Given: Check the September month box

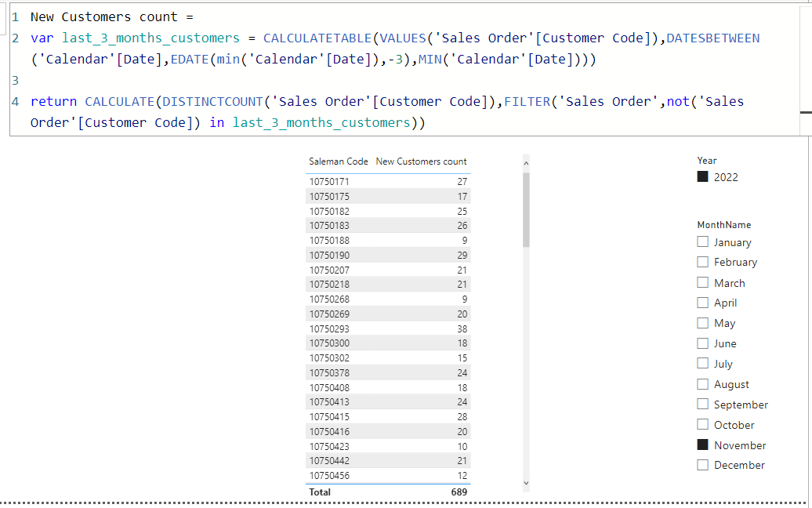Looking at the screenshot, I should [703, 405].
